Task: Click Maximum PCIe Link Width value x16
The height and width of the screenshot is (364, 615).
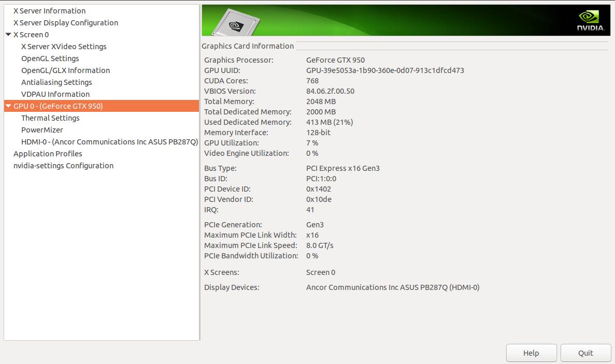Action: [x=312, y=235]
